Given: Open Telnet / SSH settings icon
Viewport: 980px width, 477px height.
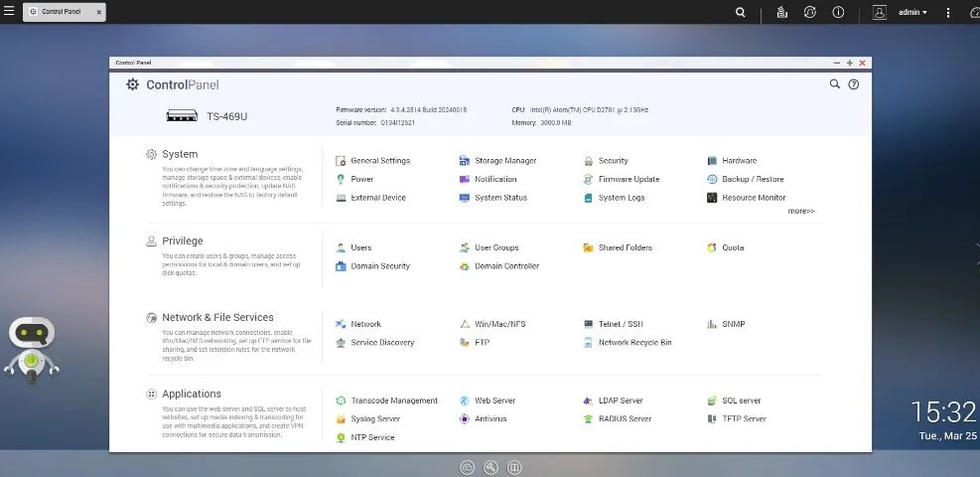Looking at the screenshot, I should point(588,325).
